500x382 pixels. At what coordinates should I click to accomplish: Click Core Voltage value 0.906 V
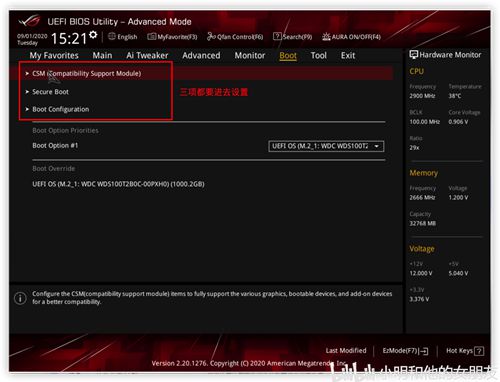click(x=458, y=122)
